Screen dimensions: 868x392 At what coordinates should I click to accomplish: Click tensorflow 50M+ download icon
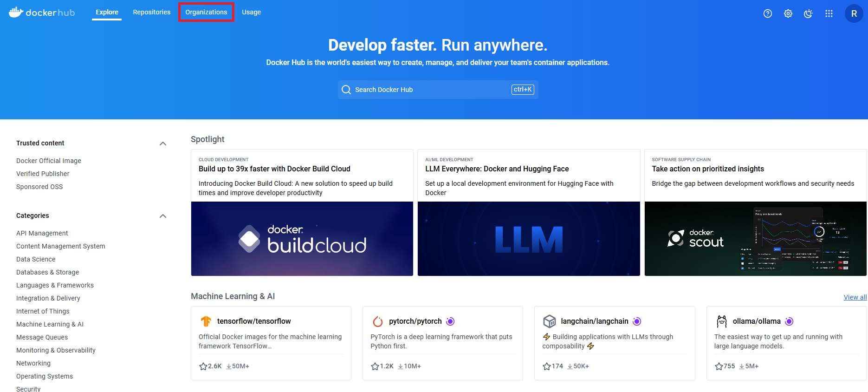229,366
